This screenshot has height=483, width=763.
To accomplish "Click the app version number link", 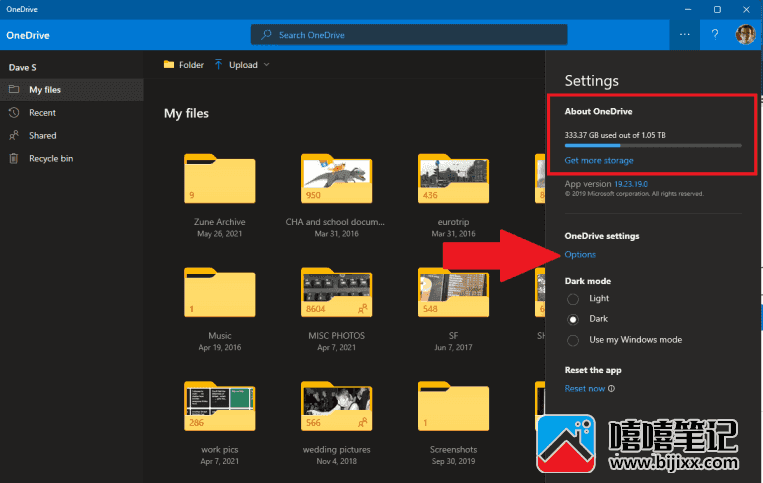I will pyautogui.click(x=631, y=184).
